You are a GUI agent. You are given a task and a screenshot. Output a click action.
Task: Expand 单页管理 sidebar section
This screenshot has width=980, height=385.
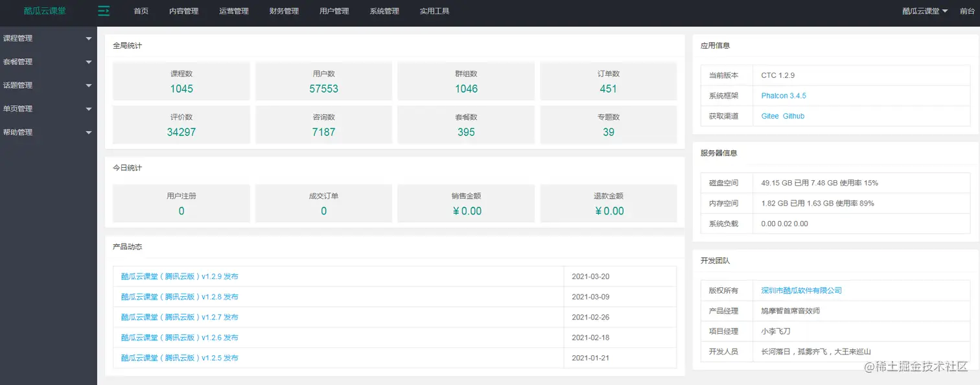pyautogui.click(x=49, y=108)
